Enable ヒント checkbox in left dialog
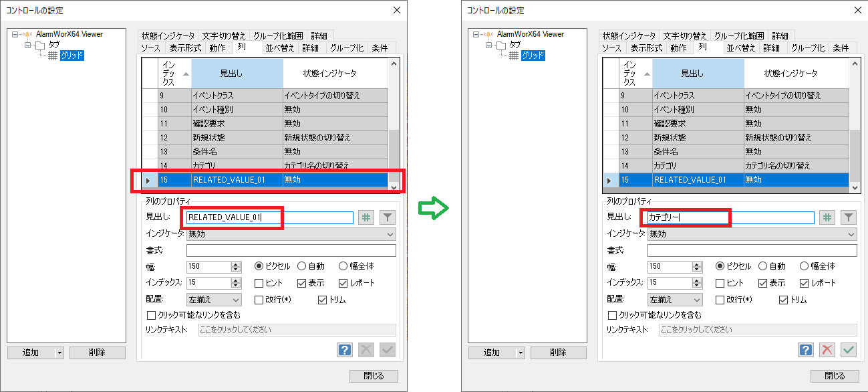Viewport: 868px width, 392px height. click(259, 283)
